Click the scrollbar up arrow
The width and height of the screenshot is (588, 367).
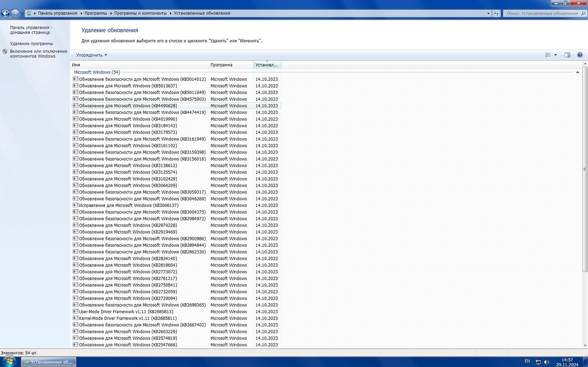585,64
